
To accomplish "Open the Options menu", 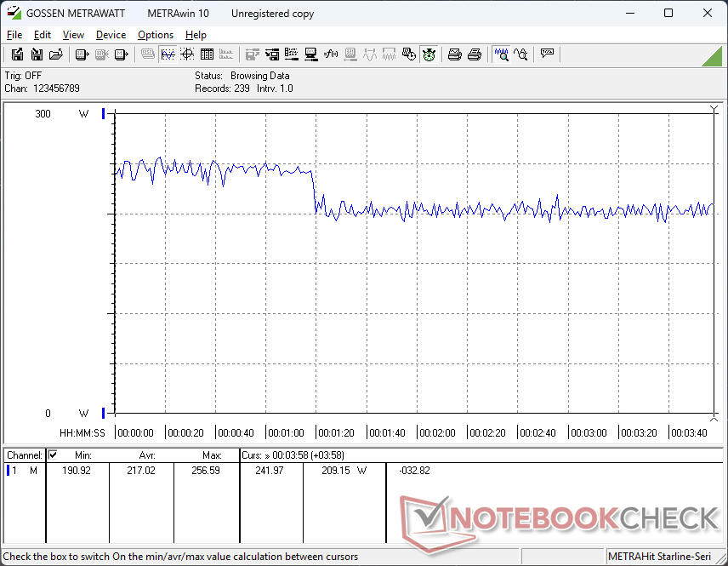I will (x=156, y=35).
